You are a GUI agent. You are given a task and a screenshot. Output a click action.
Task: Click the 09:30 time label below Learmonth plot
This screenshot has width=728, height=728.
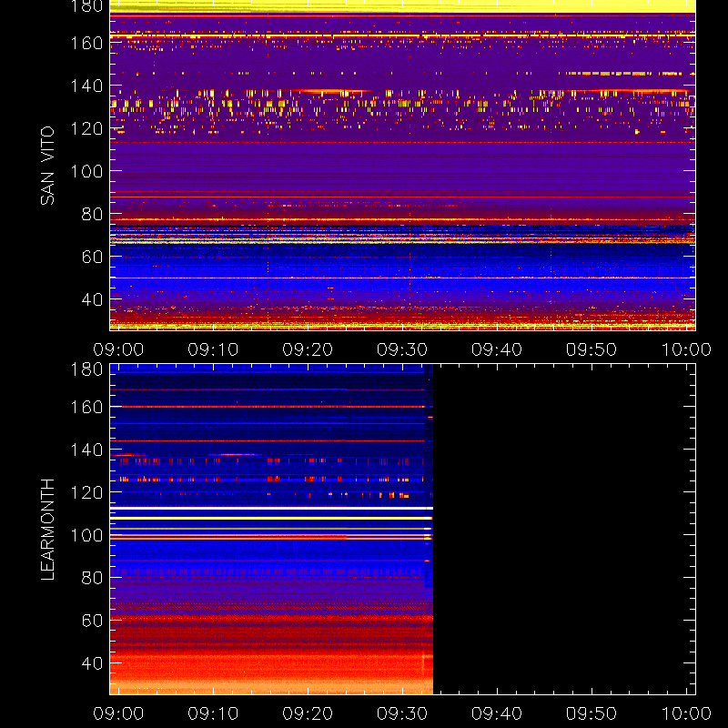[x=402, y=713]
